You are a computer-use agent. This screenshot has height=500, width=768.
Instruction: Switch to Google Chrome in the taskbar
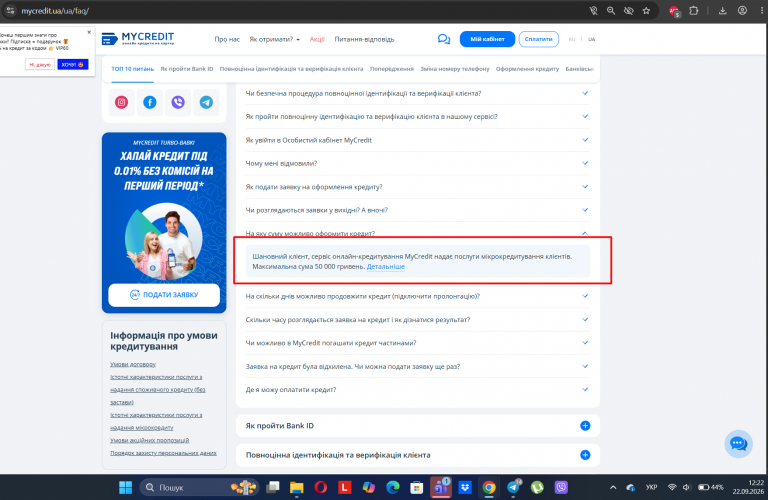pos(489,487)
